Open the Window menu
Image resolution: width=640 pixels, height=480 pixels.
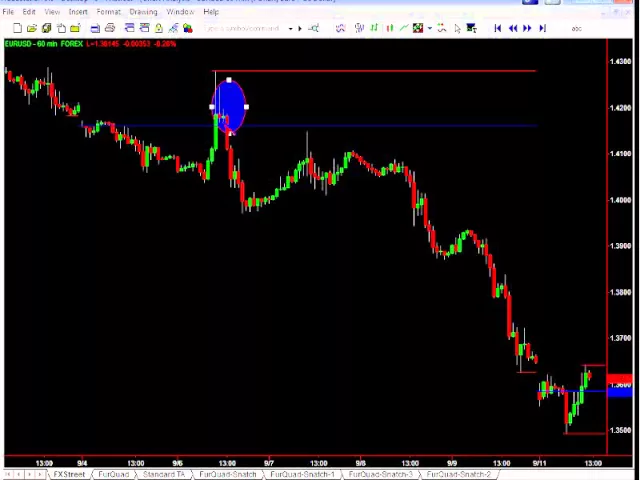click(x=180, y=12)
